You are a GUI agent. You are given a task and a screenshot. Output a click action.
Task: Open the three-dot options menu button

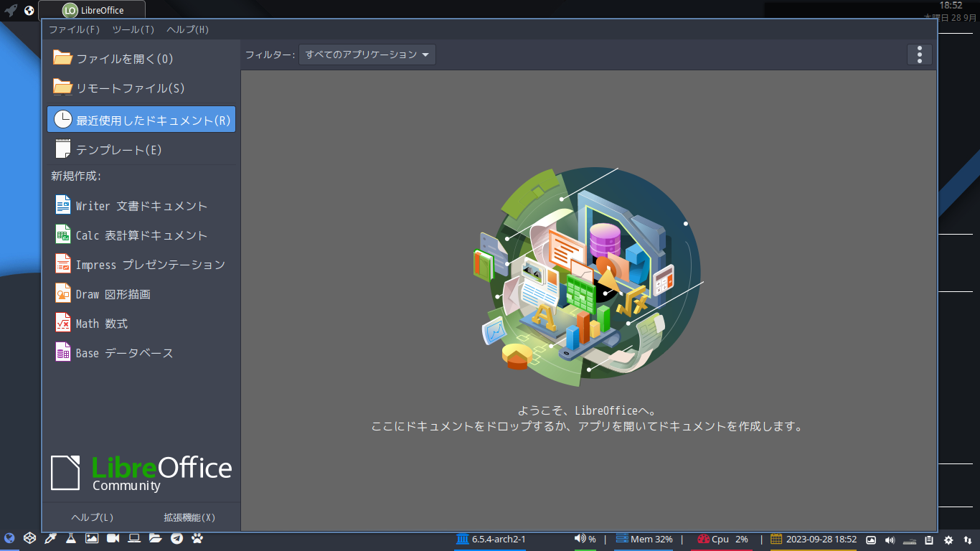[920, 55]
